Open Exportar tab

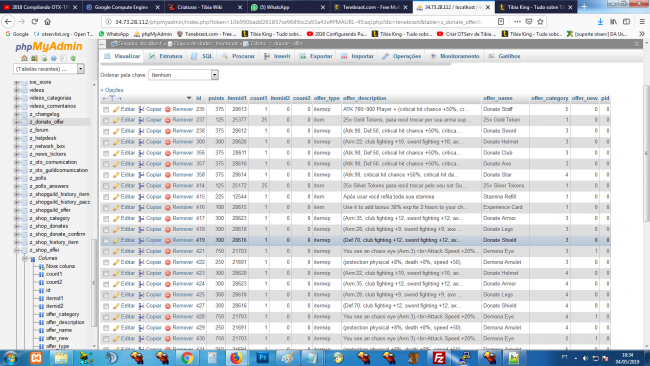tap(316, 56)
